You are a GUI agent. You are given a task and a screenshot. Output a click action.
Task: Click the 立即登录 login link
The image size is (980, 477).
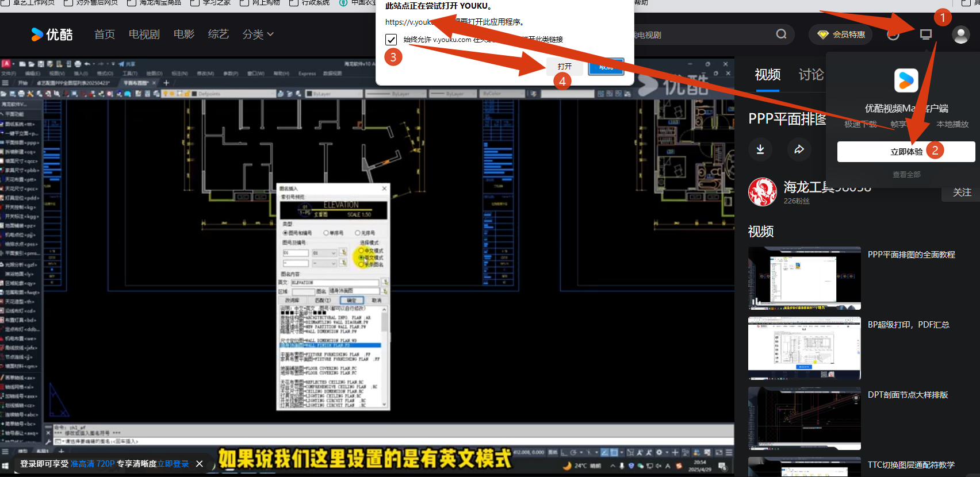coord(174,464)
